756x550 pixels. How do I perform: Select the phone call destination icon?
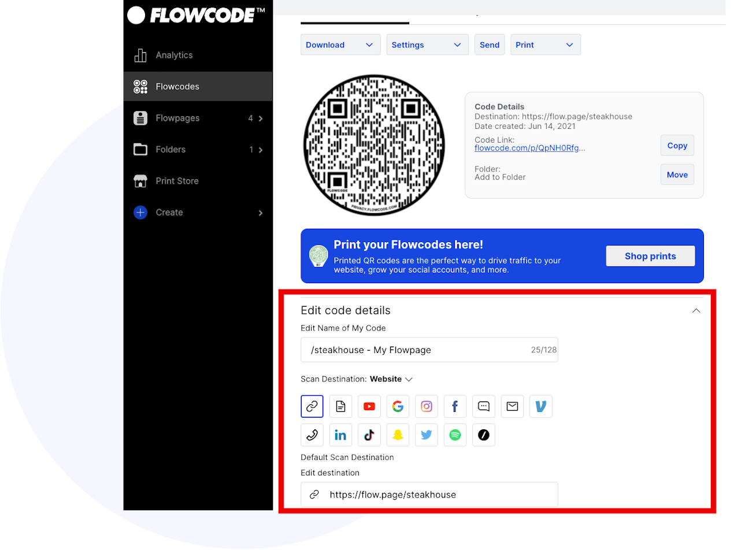(312, 435)
